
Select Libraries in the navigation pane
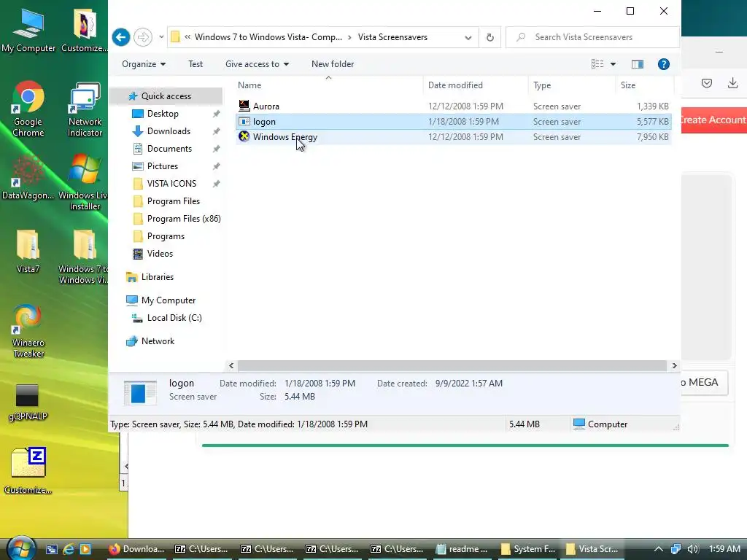pos(158,276)
